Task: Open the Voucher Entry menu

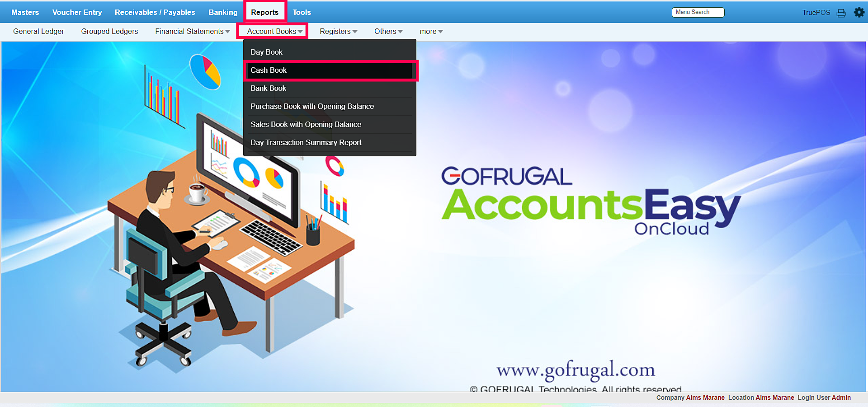Action: pos(77,13)
